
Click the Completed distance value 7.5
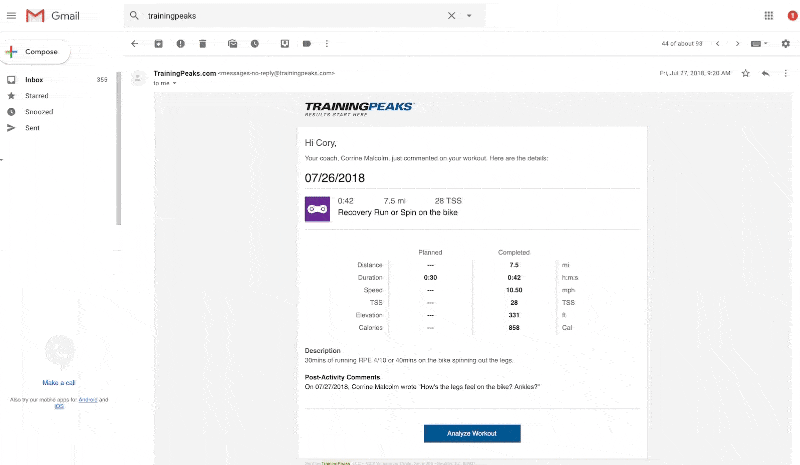click(x=514, y=265)
